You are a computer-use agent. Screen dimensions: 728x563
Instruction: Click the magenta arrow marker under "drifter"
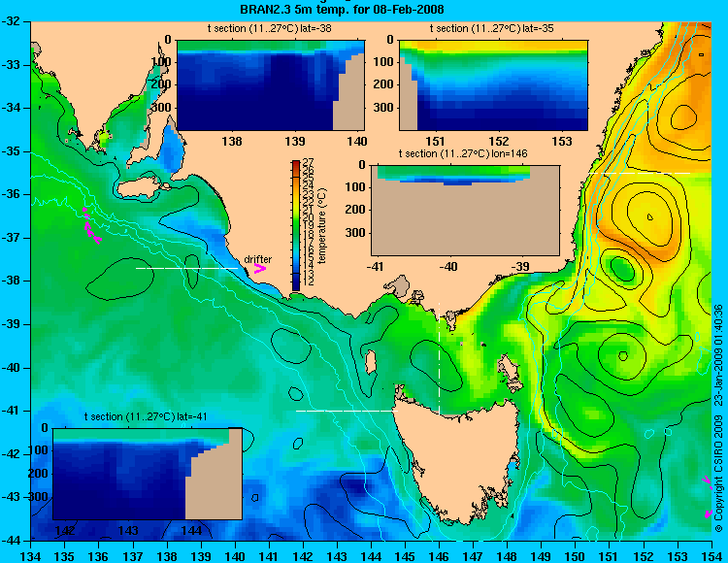[259, 268]
